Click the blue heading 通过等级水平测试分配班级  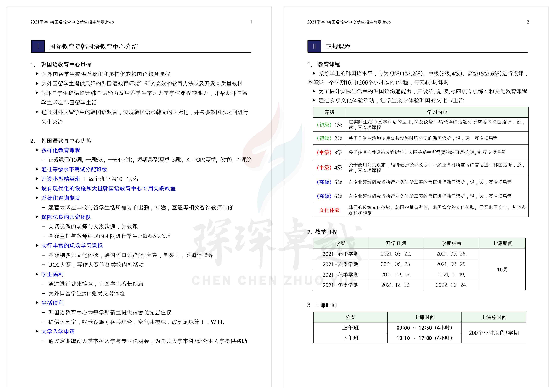(74, 169)
